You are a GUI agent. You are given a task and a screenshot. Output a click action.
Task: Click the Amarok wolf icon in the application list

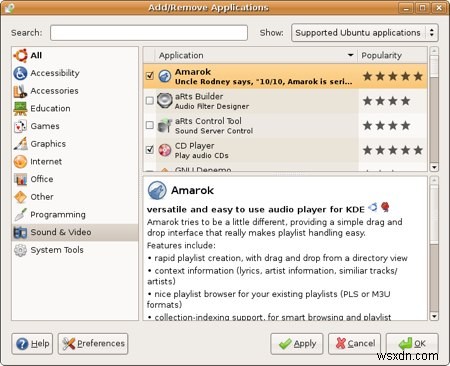pos(165,76)
